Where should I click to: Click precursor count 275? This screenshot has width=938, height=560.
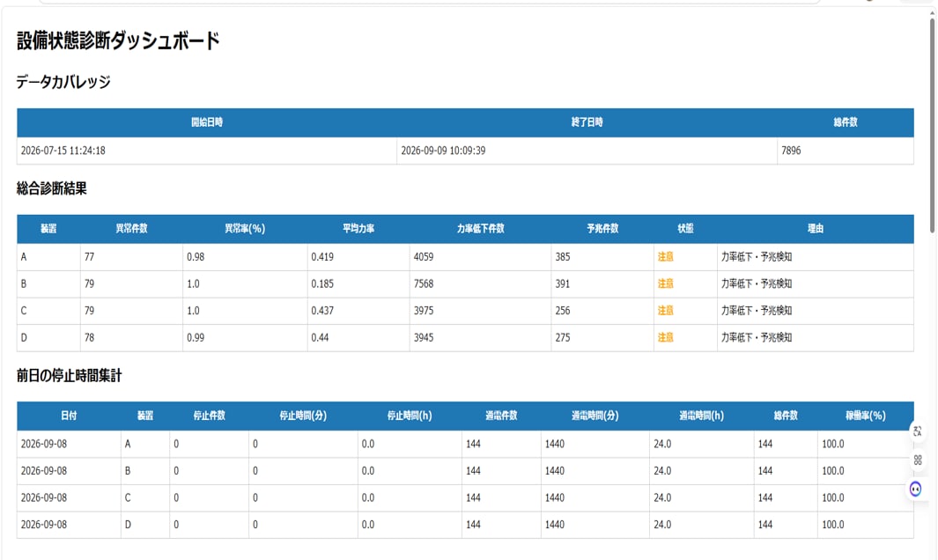tap(562, 337)
